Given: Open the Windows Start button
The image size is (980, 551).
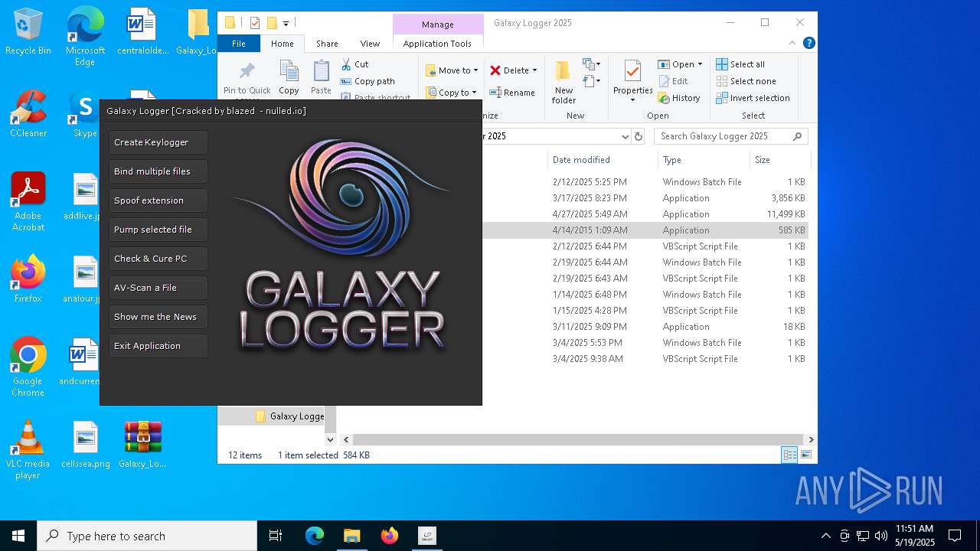Looking at the screenshot, I should (x=18, y=536).
